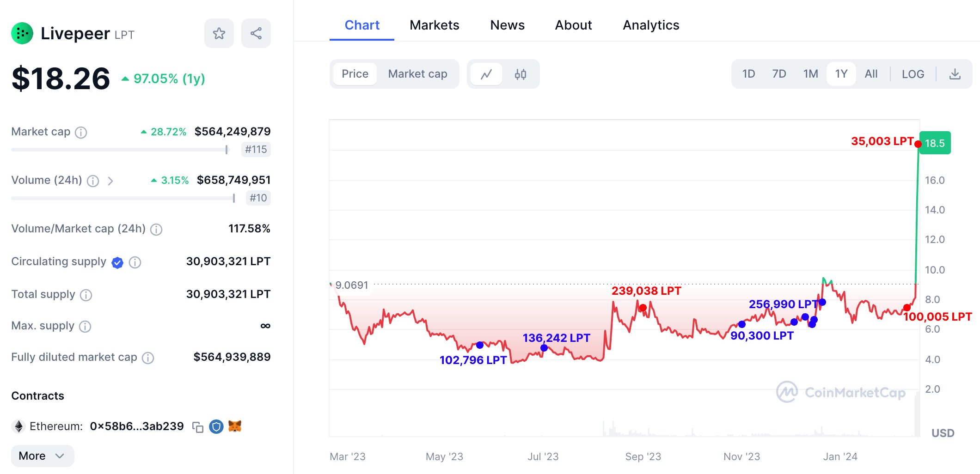Click the Livepeer green logo icon
The image size is (980, 474).
(x=22, y=33)
